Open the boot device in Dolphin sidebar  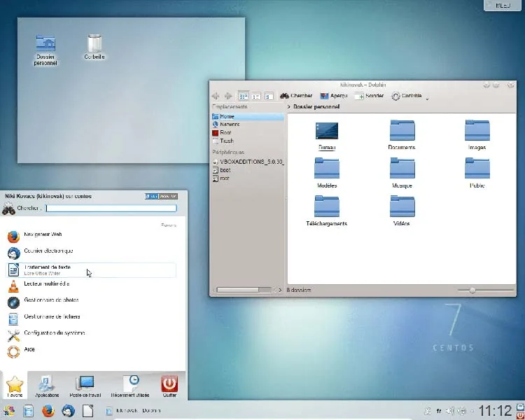click(x=248, y=170)
